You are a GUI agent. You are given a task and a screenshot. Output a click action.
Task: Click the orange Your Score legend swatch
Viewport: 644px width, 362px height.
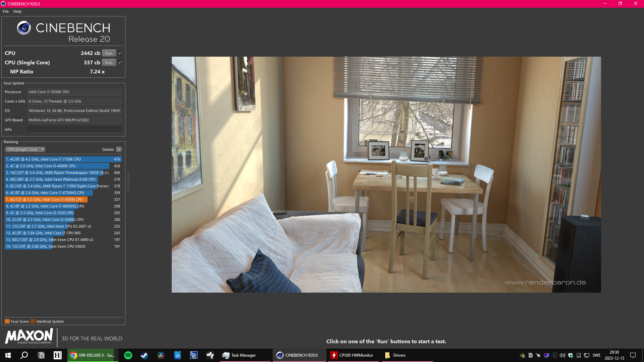click(7, 321)
